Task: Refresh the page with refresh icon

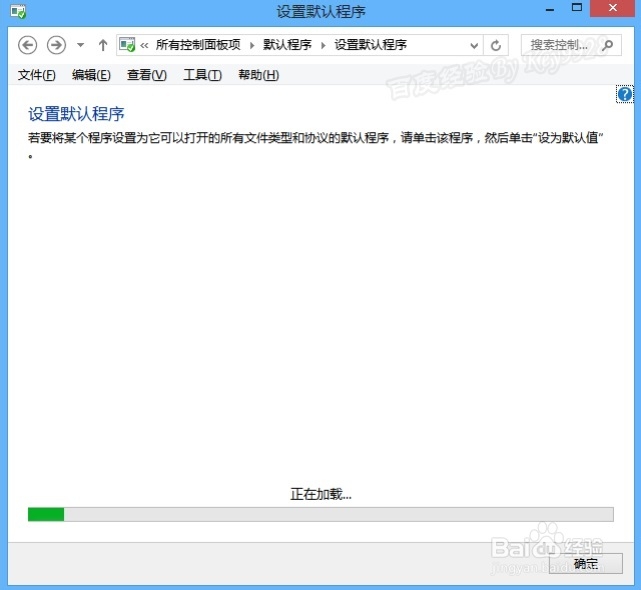Action: click(x=496, y=45)
